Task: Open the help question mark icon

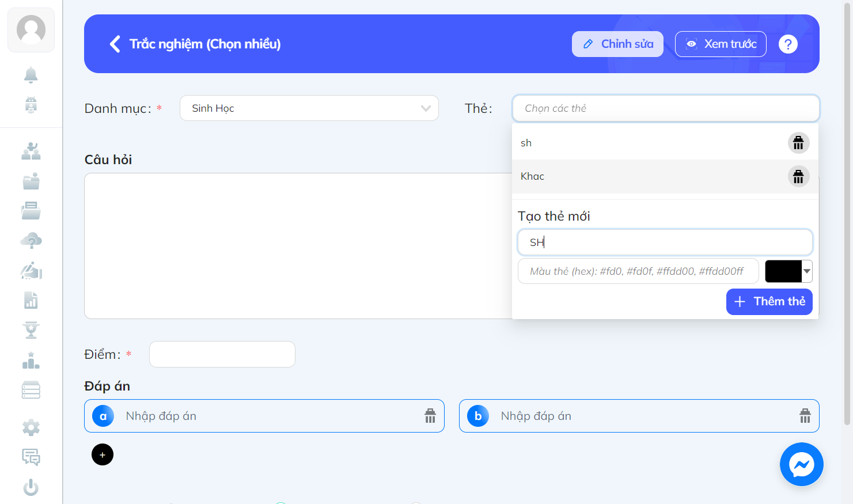Action: [788, 44]
